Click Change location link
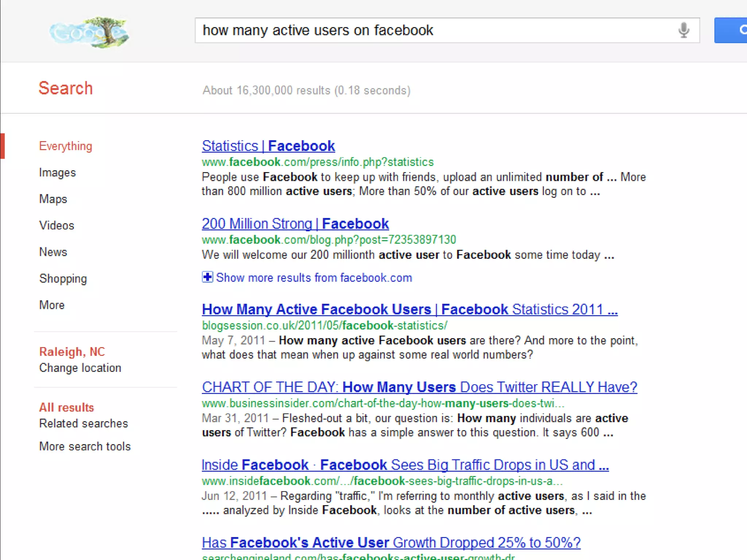The width and height of the screenshot is (747, 560). pos(80,368)
